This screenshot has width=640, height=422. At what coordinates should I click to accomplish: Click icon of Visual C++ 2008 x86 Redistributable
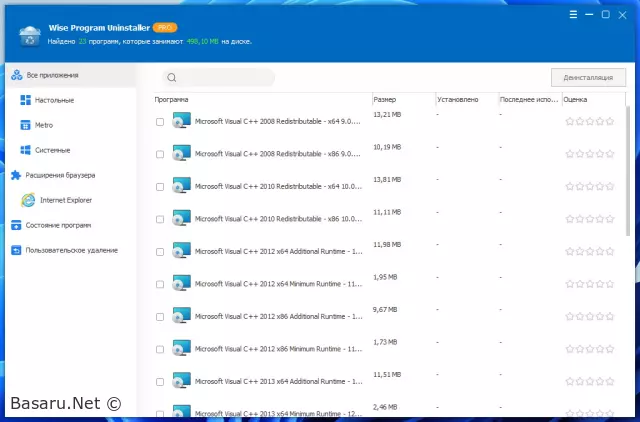181,153
